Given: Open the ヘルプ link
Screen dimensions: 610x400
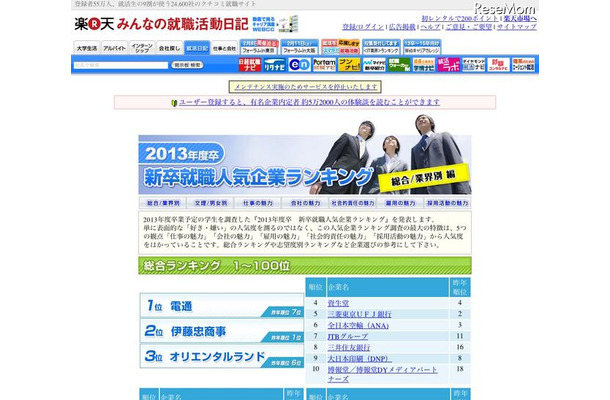Looking at the screenshot, I should [430, 27].
